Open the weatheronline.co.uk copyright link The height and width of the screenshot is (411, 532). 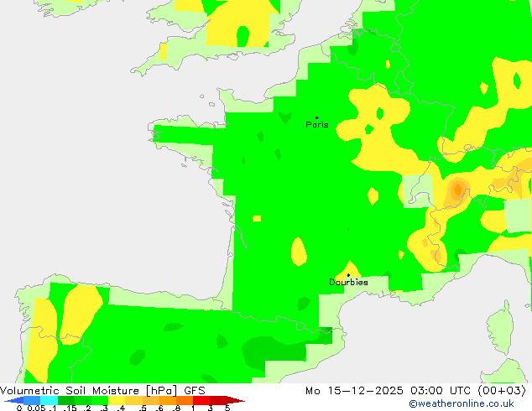(462, 403)
